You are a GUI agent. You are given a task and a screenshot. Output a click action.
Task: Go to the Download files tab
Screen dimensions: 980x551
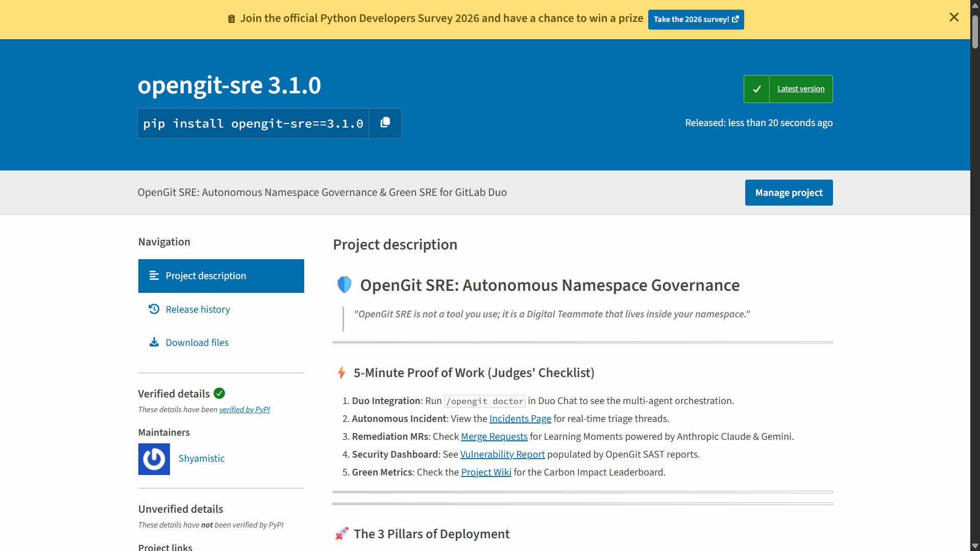[x=197, y=342]
